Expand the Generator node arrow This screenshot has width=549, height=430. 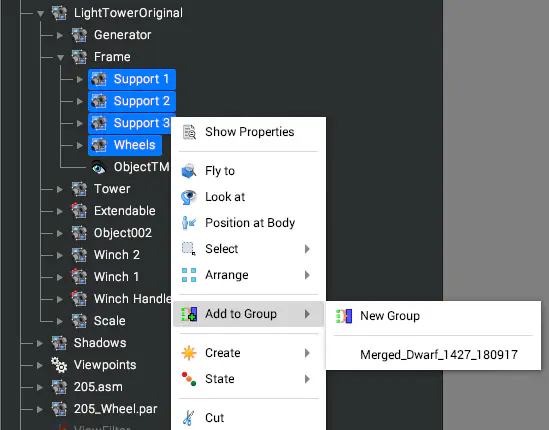point(60,35)
